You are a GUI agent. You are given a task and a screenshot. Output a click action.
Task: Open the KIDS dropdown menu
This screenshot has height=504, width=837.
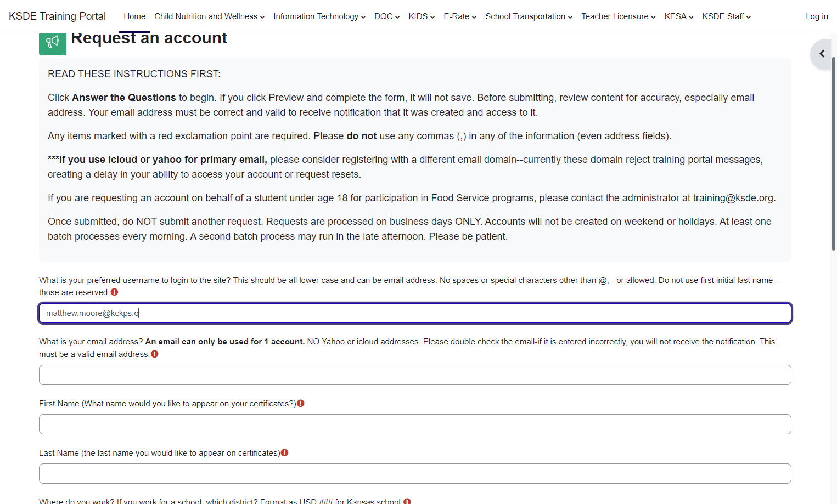[x=422, y=16]
